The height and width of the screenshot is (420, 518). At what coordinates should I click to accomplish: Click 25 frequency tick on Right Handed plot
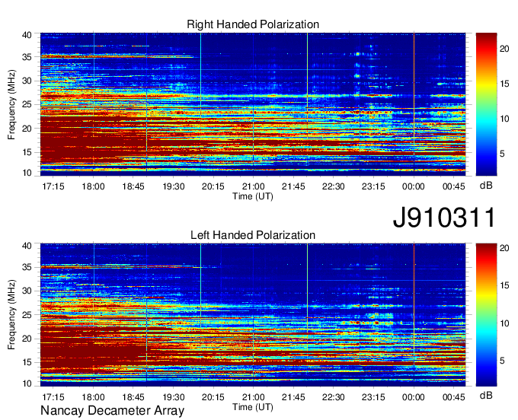(x=27, y=104)
